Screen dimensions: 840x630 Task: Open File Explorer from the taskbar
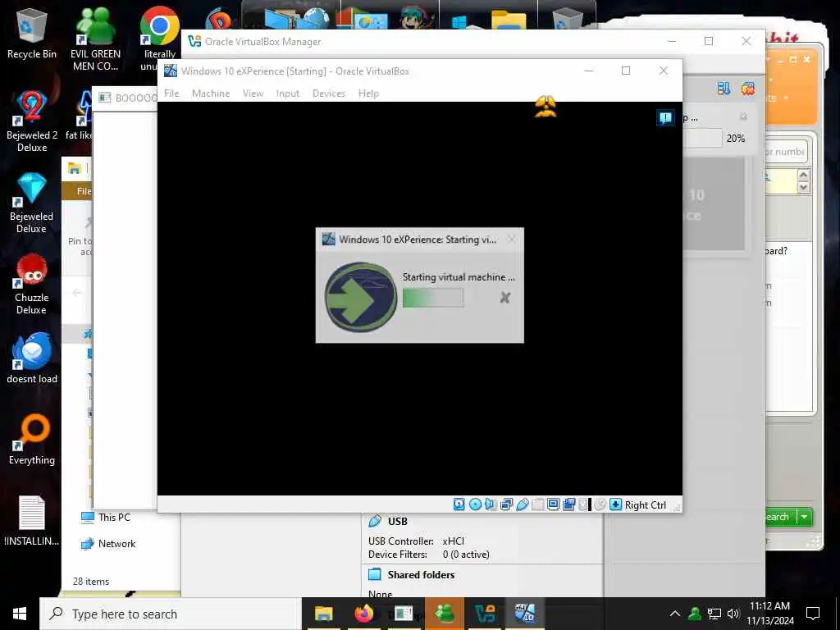323,614
